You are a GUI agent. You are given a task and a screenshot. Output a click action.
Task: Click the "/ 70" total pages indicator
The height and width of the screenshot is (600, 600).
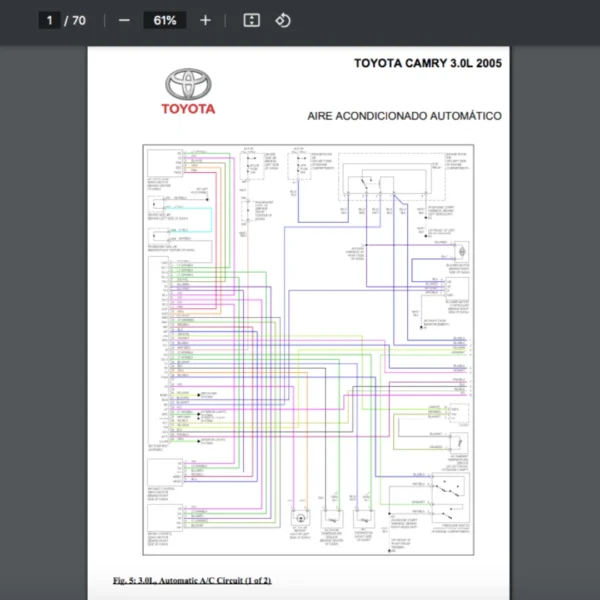[x=75, y=20]
